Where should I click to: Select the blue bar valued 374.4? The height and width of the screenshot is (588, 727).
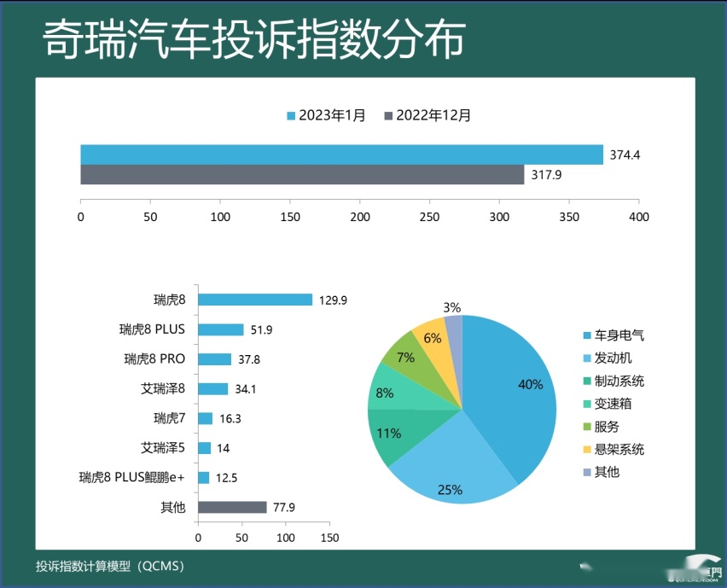[x=341, y=154]
